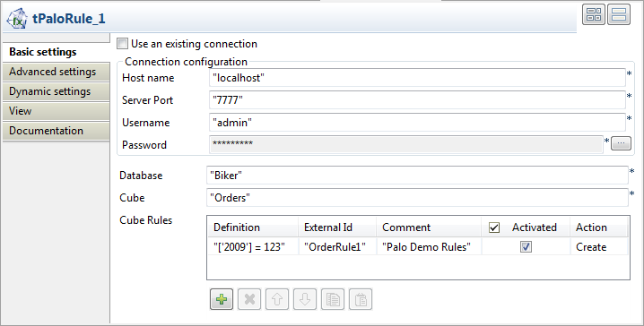Viewport: 644px width, 326px height.
Task: Select the External Id cell OrderRule1
Action: (337, 247)
